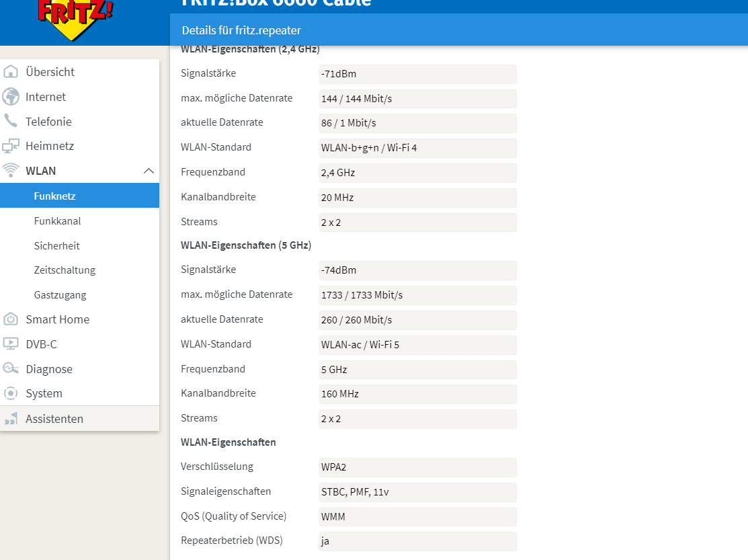Click the FRITZ! logo
748x560 pixels.
click(x=75, y=18)
